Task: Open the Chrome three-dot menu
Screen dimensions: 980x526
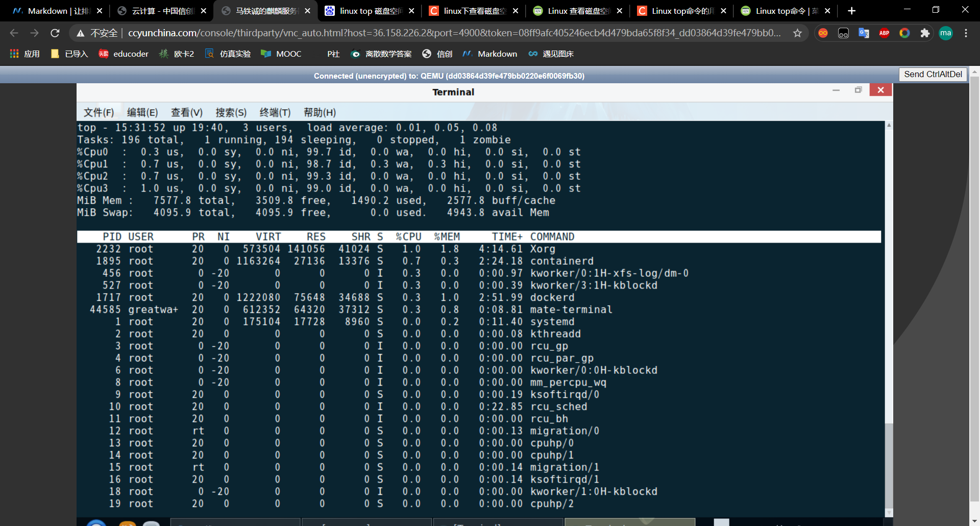Action: [x=966, y=33]
